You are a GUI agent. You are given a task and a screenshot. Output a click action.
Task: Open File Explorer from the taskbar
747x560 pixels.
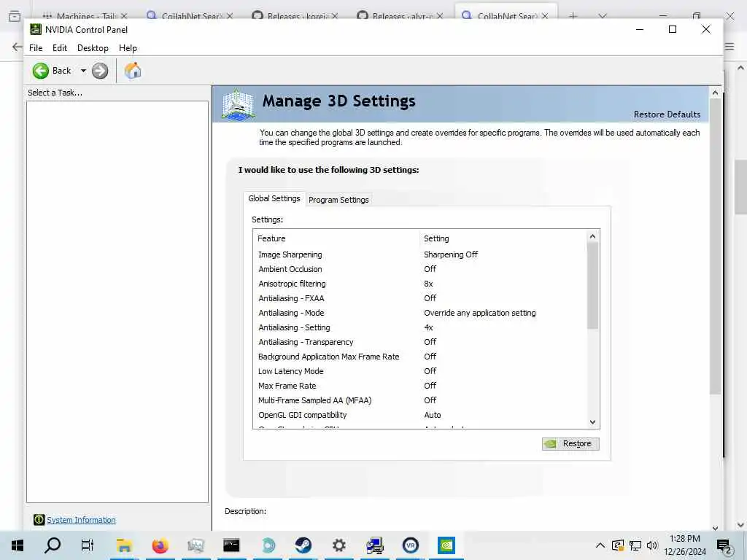(124, 545)
